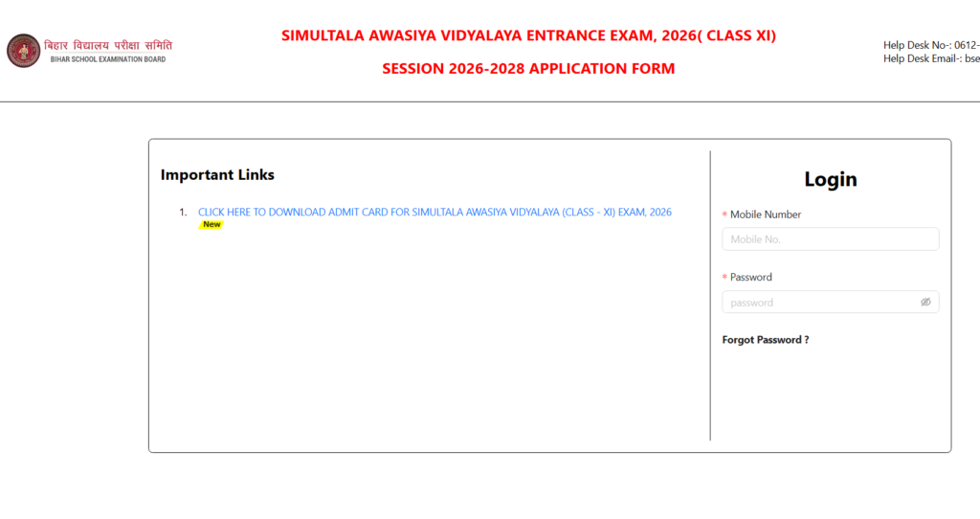Click the Bihar School Examination Board emblem logo

pos(24,51)
